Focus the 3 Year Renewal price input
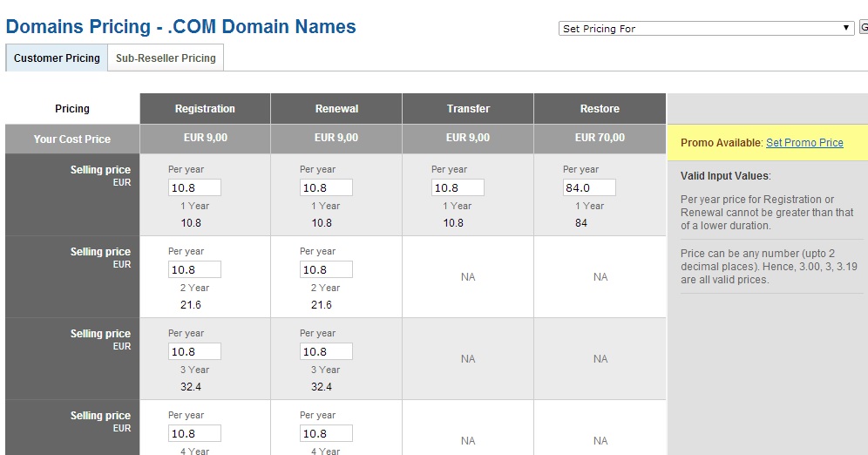 [x=326, y=351]
